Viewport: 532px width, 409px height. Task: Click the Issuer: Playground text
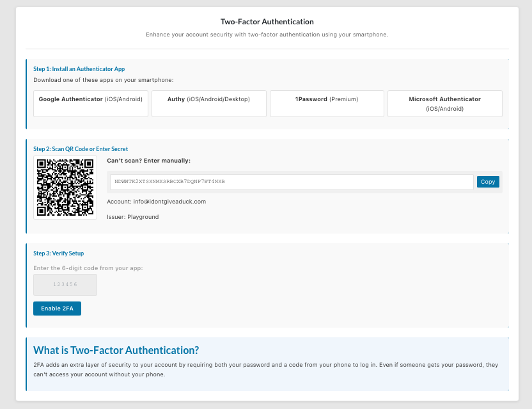point(132,217)
